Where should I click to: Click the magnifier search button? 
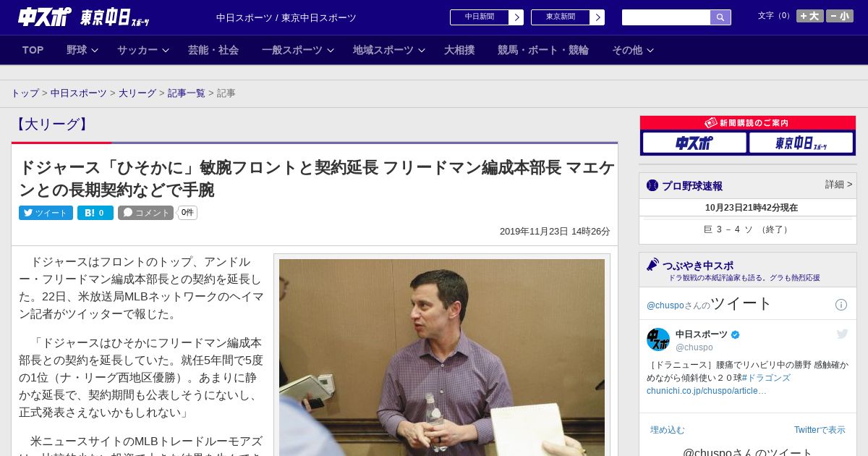pyautogui.click(x=720, y=17)
